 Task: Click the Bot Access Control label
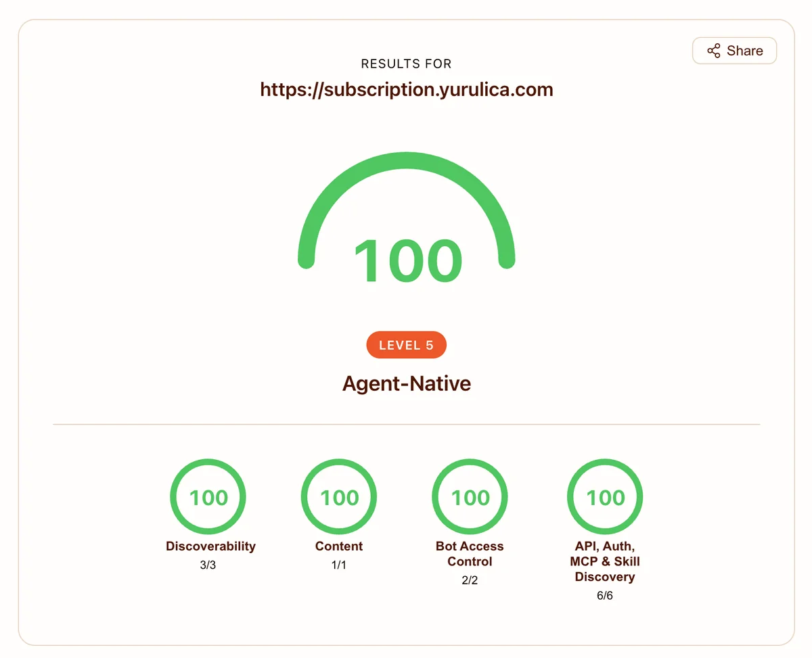tap(470, 554)
